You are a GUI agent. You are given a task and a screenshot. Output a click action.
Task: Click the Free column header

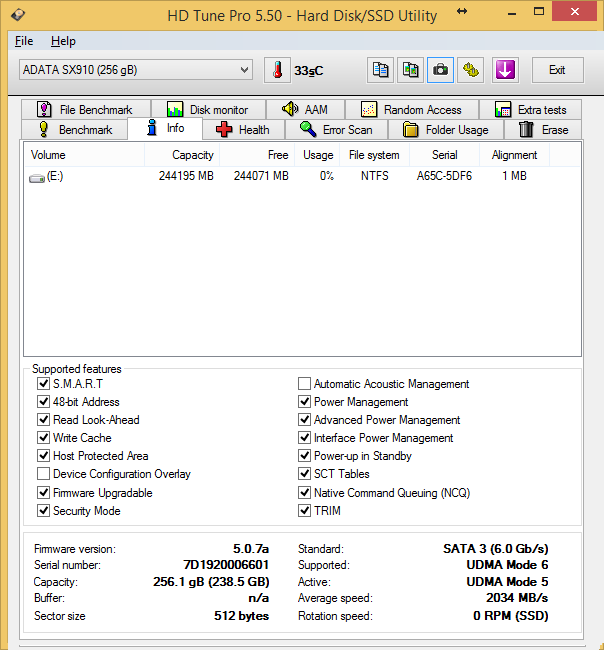tap(257, 155)
